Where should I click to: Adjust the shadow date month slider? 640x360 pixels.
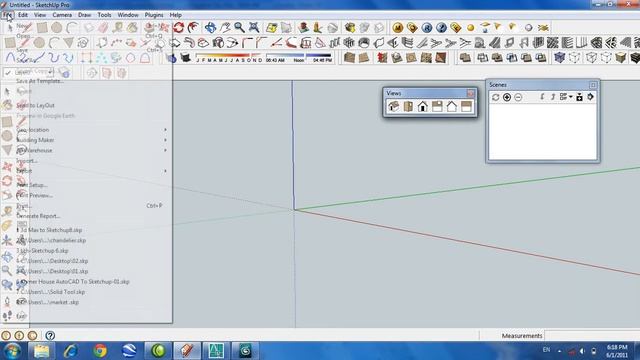229,55
